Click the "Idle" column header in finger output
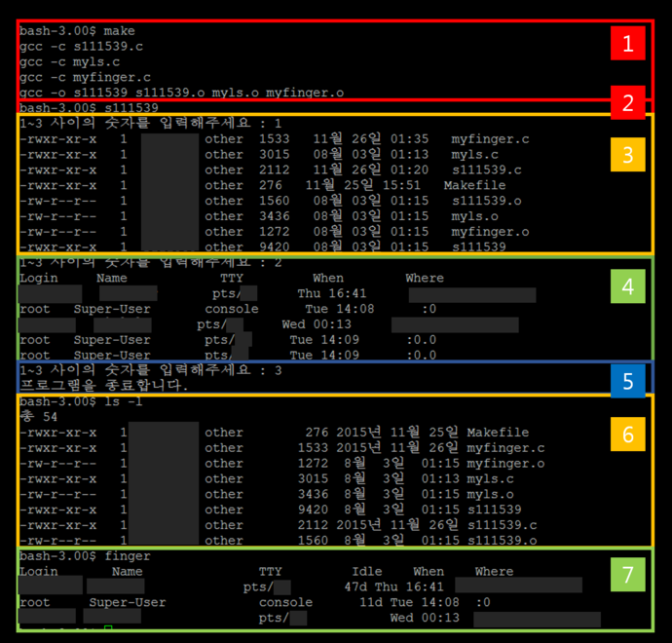 click(367, 572)
